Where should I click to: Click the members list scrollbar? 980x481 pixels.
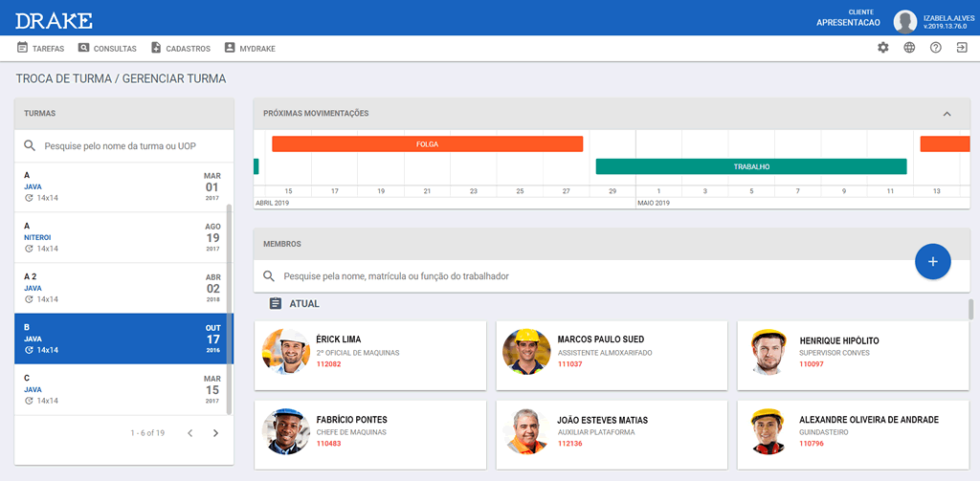[x=970, y=309]
